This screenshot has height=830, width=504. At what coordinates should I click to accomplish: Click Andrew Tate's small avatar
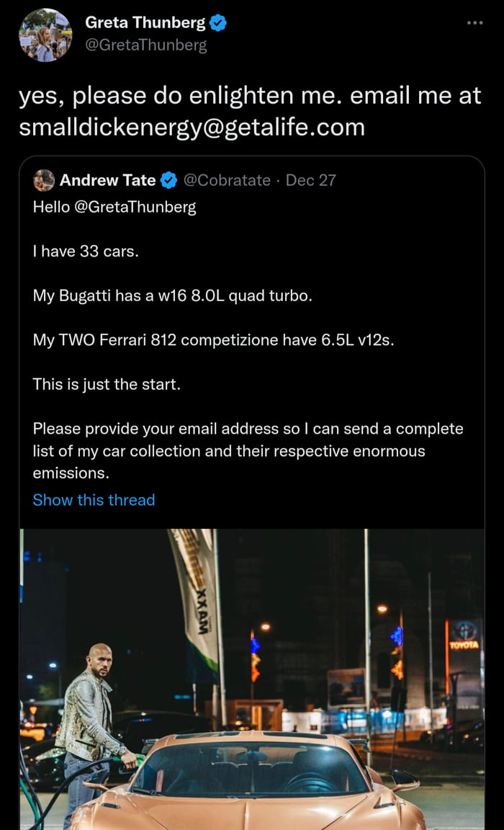[44, 180]
